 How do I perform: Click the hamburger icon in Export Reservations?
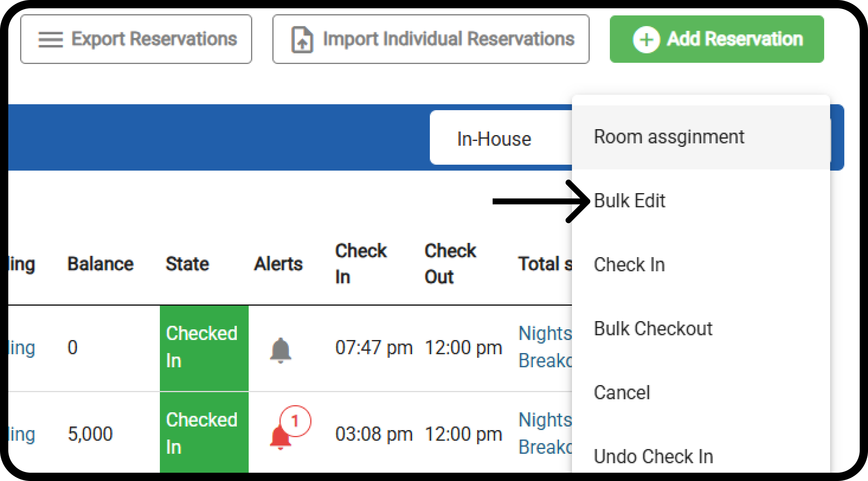point(50,39)
